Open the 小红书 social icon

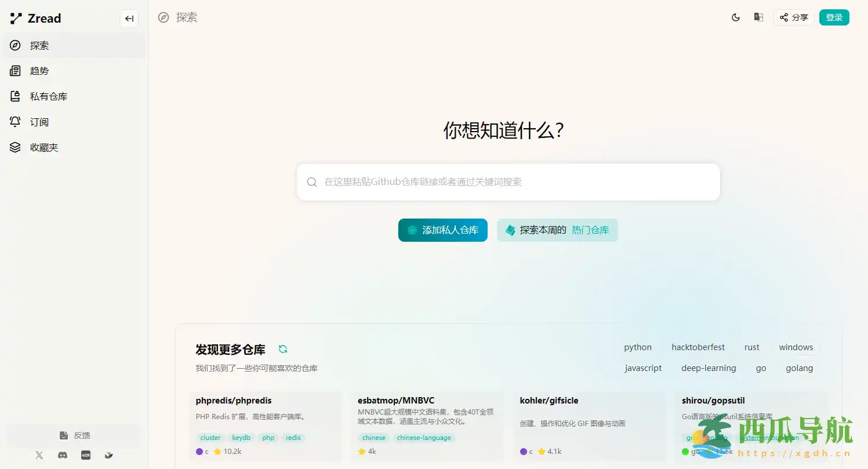86,455
